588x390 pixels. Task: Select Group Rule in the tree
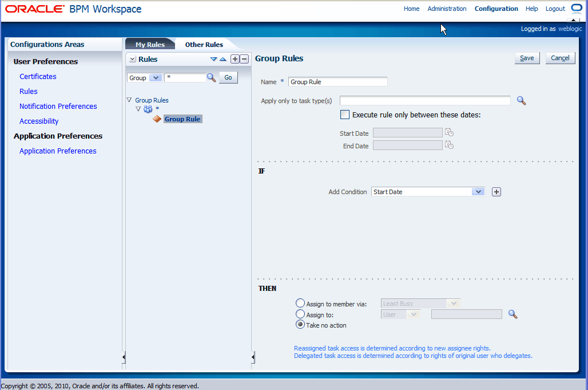[182, 119]
